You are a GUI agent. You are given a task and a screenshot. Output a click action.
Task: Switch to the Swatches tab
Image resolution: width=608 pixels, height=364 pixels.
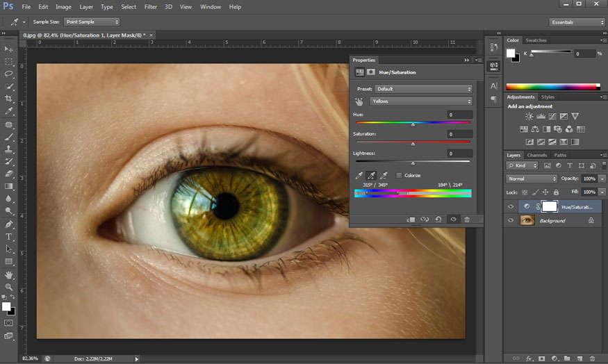(536, 40)
